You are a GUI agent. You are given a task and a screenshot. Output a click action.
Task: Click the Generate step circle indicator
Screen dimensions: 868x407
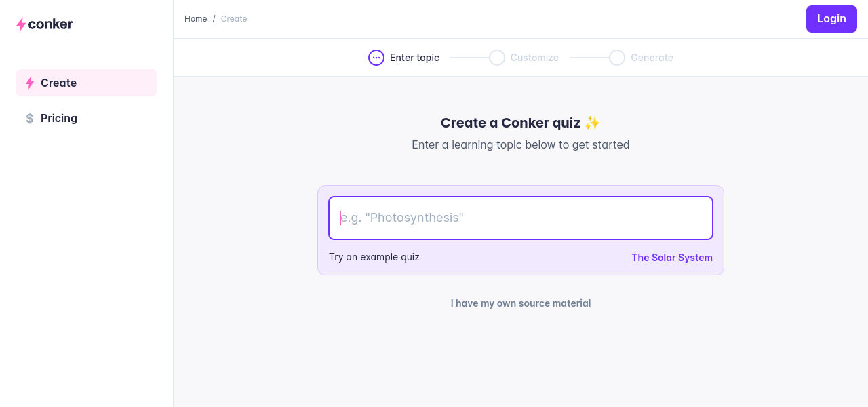pyautogui.click(x=617, y=58)
